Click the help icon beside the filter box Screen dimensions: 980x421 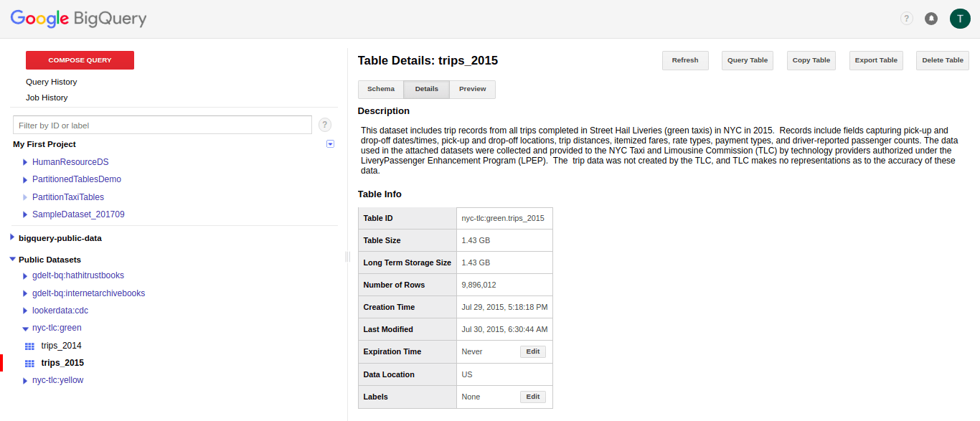point(324,124)
